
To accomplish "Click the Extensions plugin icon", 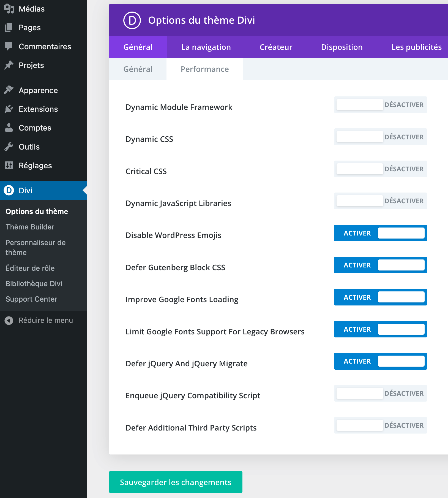I will 9,109.
